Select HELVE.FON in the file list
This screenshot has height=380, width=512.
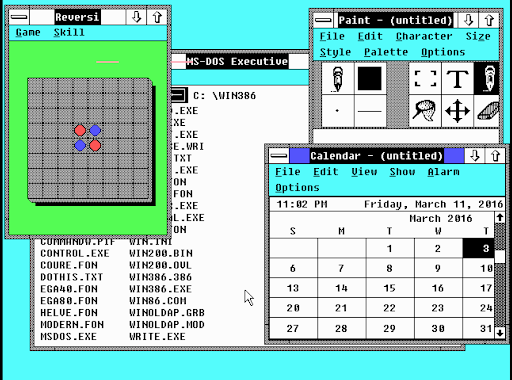click(x=69, y=313)
